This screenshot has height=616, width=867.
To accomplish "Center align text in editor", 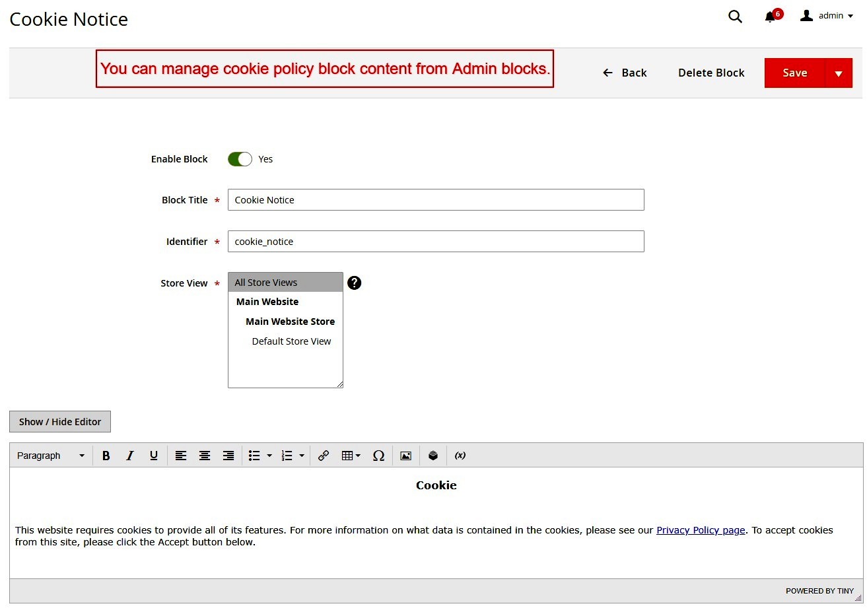I will (205, 456).
